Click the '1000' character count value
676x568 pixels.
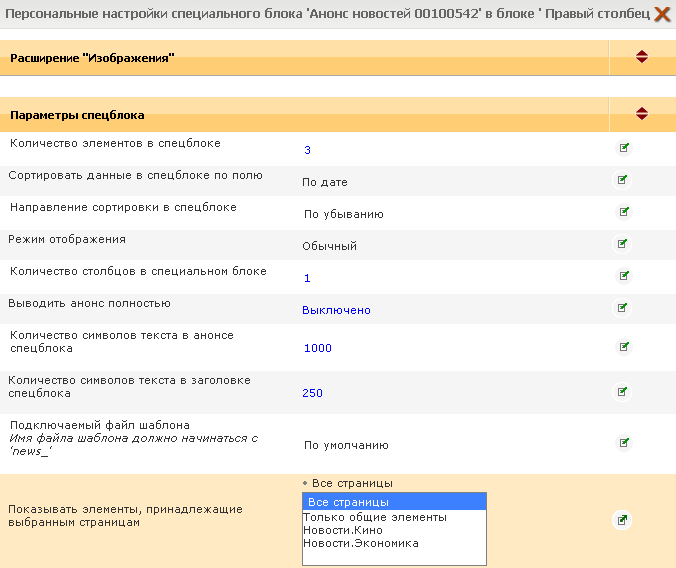317,348
